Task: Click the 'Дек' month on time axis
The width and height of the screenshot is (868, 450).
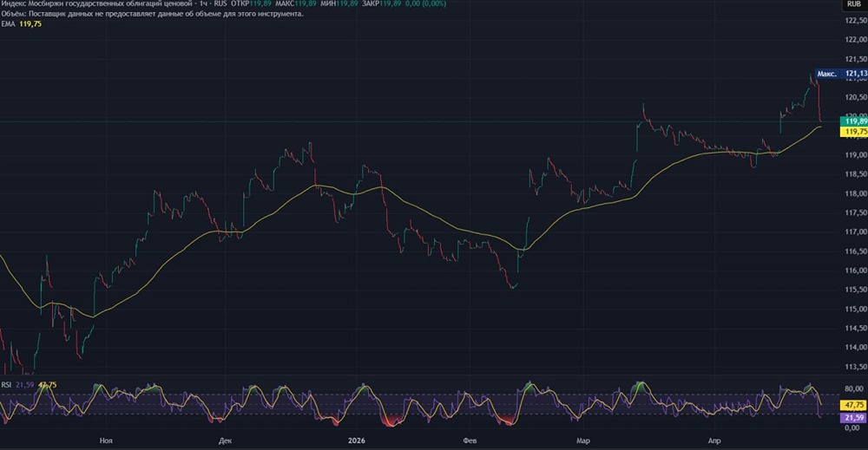Action: pos(226,441)
